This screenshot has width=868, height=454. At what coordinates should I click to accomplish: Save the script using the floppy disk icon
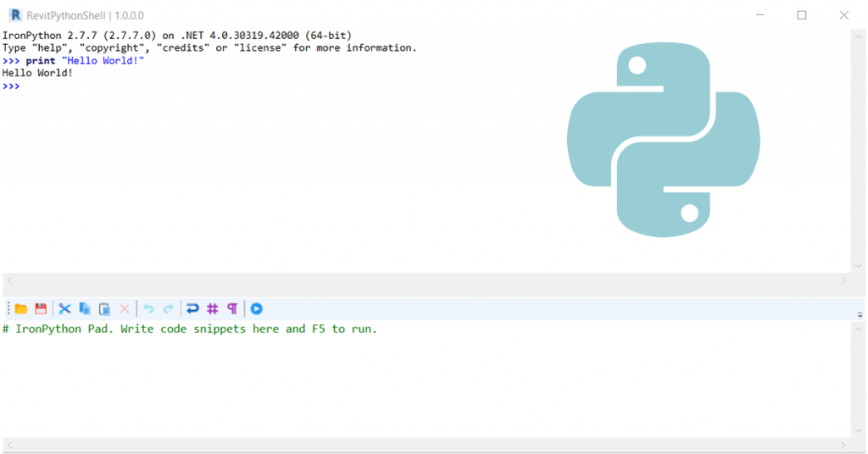tap(41, 308)
